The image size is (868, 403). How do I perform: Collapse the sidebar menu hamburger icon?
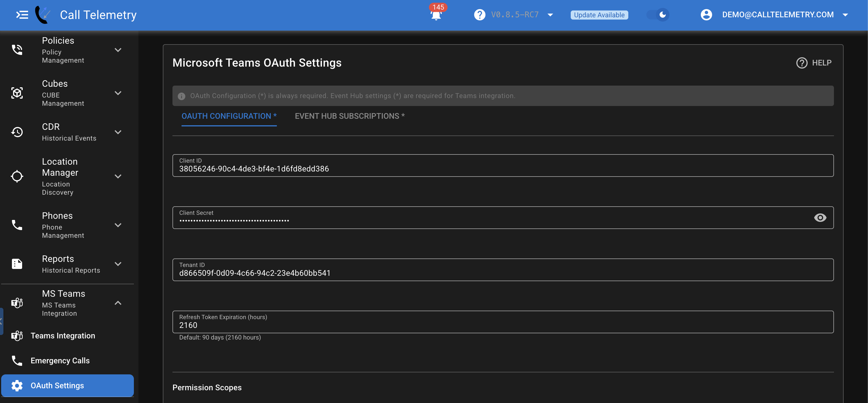[x=22, y=15]
